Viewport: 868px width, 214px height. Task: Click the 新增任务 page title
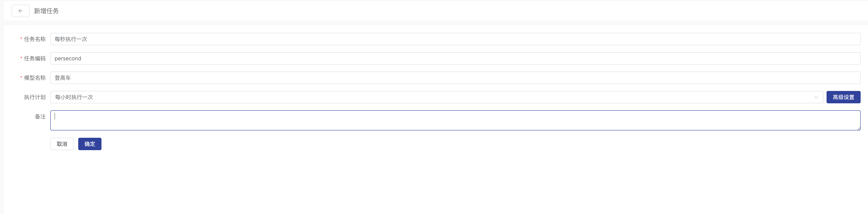coord(46,11)
